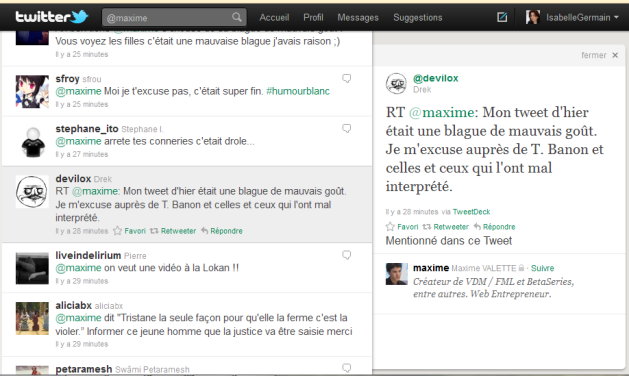Click the retweet icon in detail panel
This screenshot has width=629, height=376.
click(x=427, y=227)
